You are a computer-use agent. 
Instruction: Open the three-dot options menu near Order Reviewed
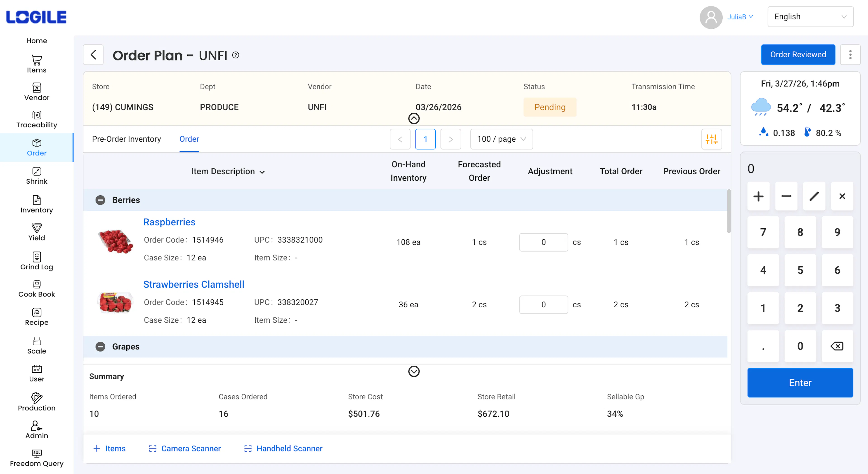[x=850, y=55]
